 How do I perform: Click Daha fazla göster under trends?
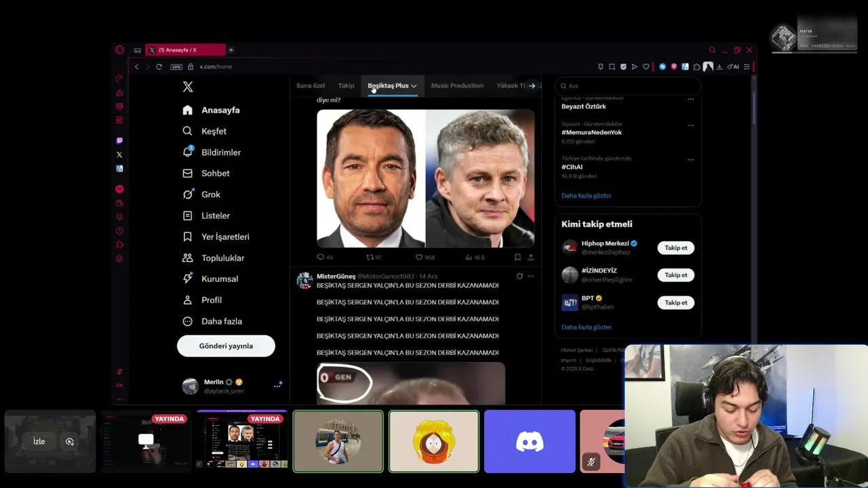click(x=587, y=195)
